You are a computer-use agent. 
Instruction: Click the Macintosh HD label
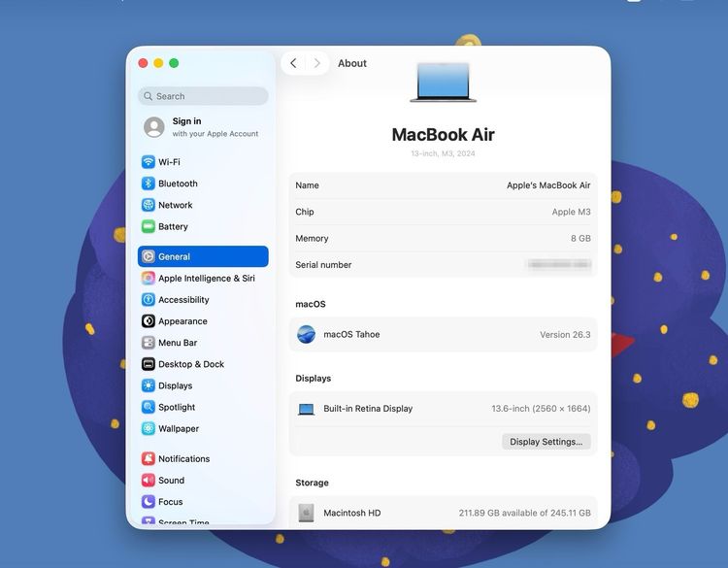352,513
